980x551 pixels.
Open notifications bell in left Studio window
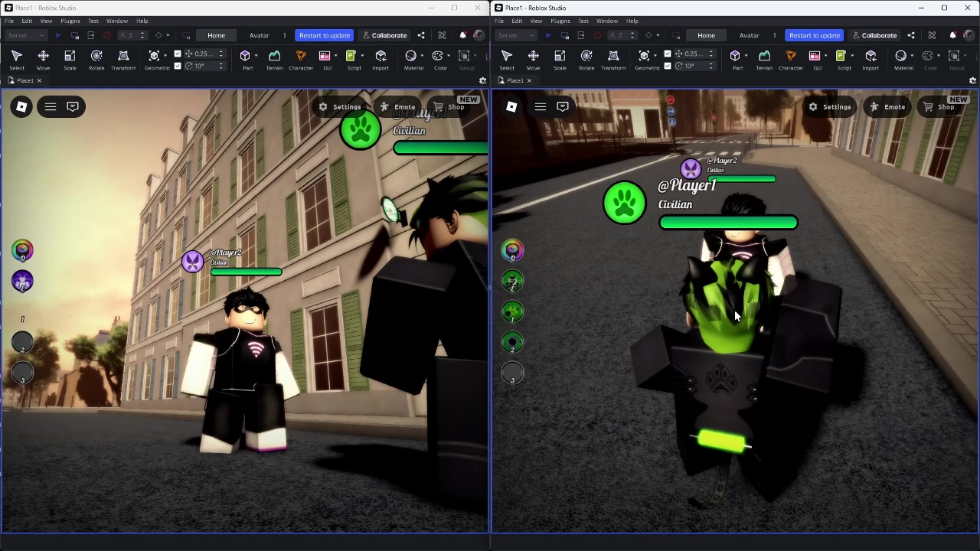(x=462, y=35)
